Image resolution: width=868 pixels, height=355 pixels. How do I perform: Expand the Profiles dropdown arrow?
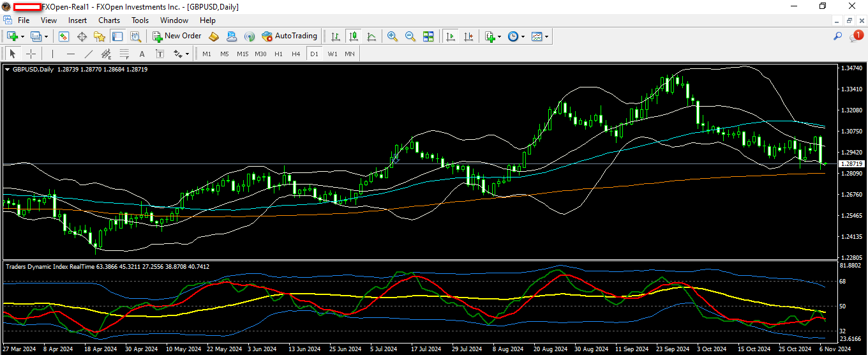[46, 36]
